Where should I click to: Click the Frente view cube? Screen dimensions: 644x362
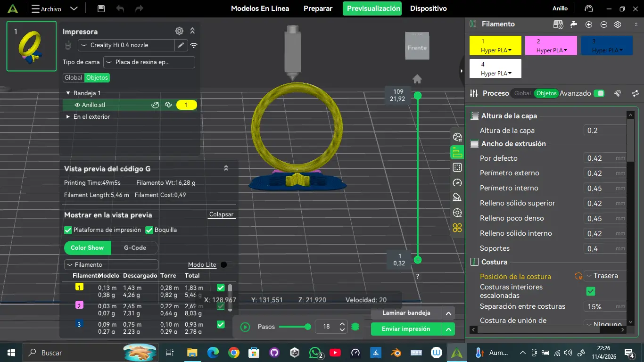[x=417, y=46]
